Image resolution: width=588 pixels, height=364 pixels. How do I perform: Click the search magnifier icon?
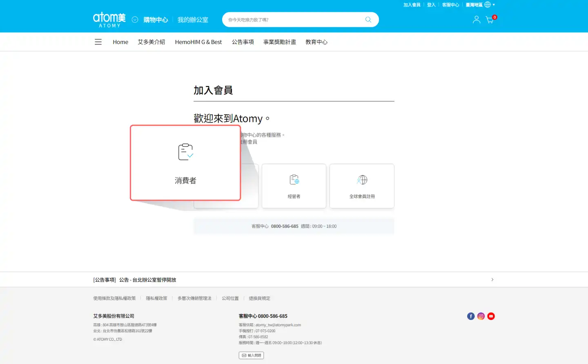(x=368, y=20)
